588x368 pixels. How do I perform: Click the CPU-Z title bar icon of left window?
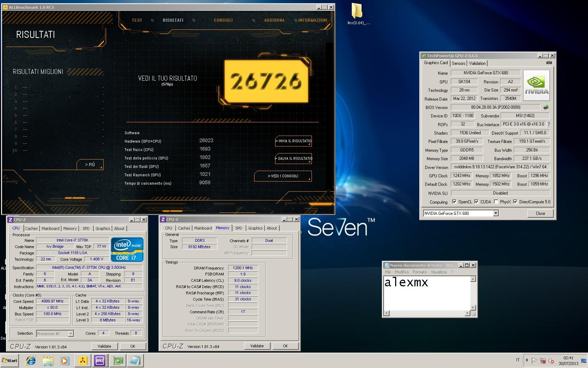10,220
